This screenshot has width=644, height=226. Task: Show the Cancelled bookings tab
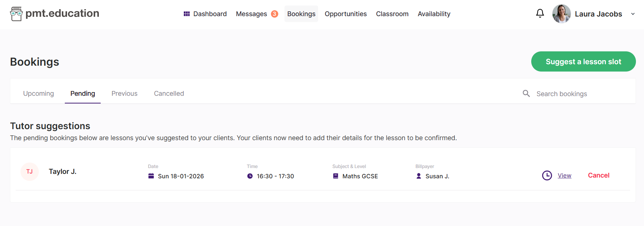[x=169, y=94]
